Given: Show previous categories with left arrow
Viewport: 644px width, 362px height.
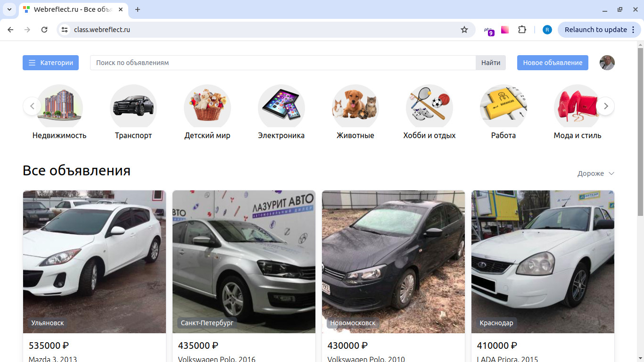Looking at the screenshot, I should point(32,106).
